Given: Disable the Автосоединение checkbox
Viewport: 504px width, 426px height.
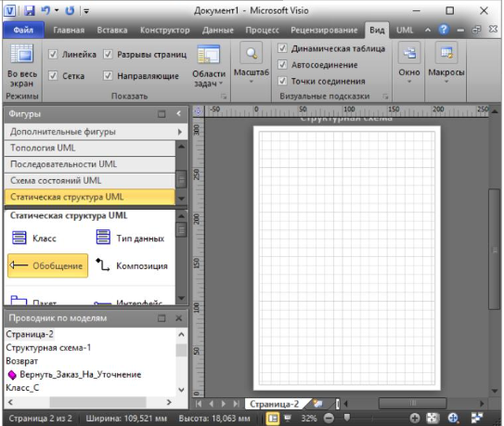Looking at the screenshot, I should [x=282, y=65].
